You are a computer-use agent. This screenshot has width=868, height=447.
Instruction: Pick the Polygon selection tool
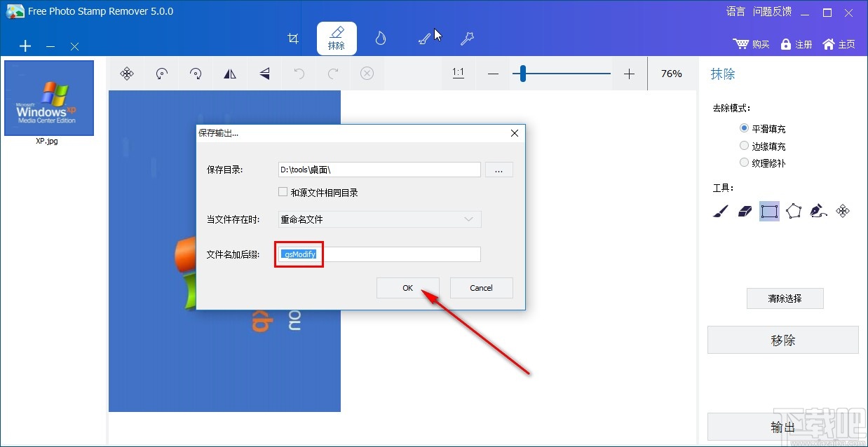coord(794,211)
